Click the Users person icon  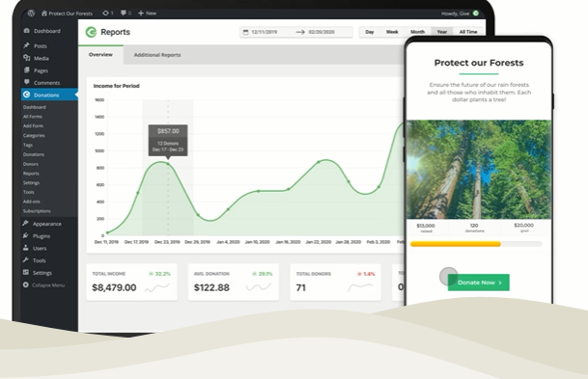[x=25, y=248]
